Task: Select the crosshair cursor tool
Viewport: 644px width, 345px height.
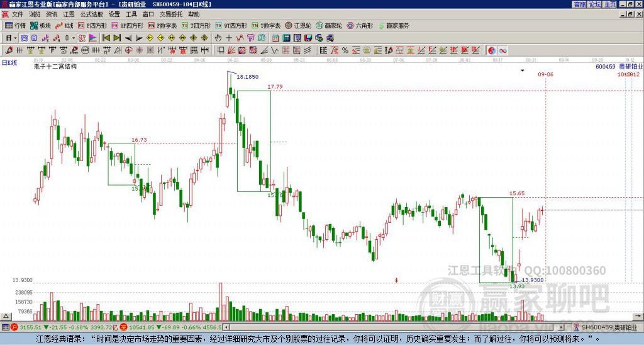Action: (229, 38)
